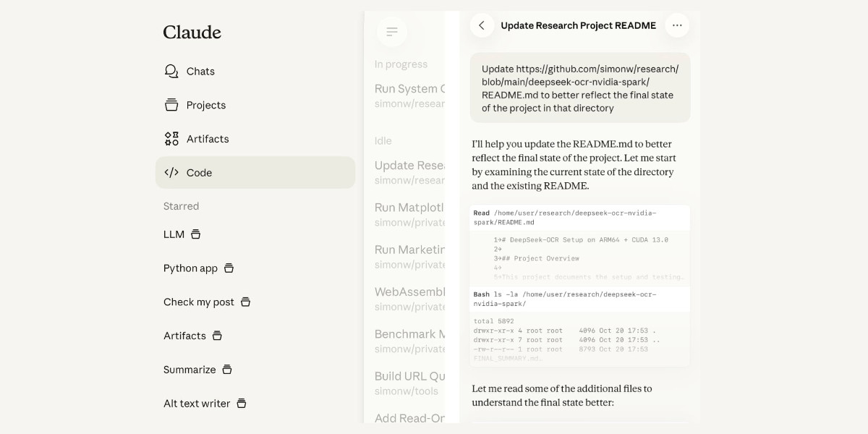This screenshot has height=434, width=868.
Task: Select the in-progress Run System session
Action: pyautogui.click(x=409, y=95)
